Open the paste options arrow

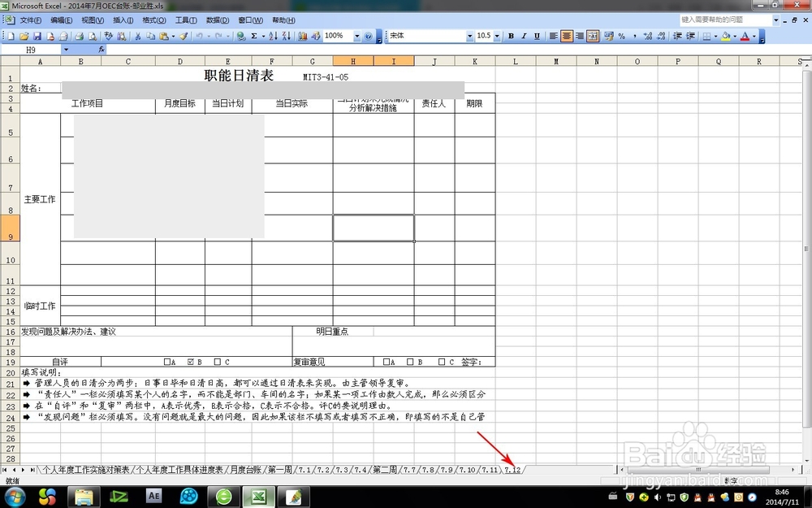[173, 36]
